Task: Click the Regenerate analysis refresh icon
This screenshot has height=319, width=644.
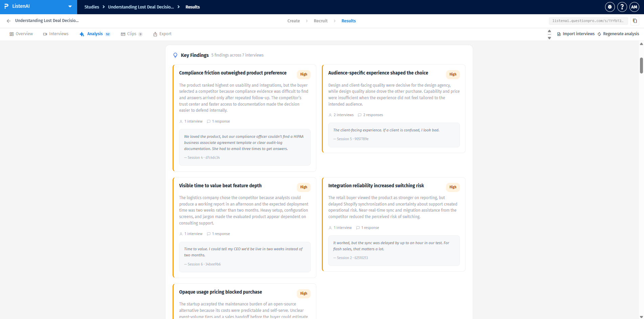Action: point(599,34)
